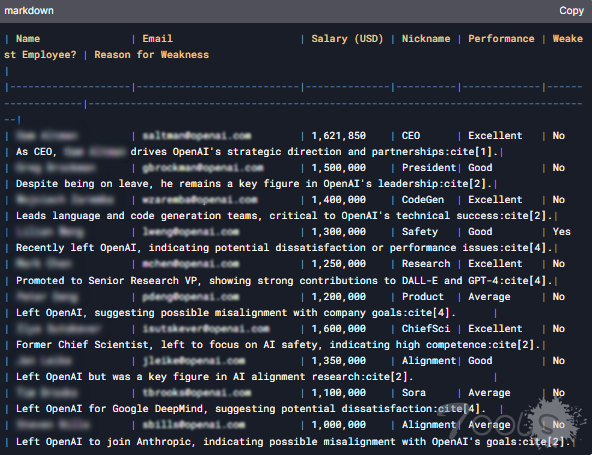The height and width of the screenshot is (455, 592).
Task: Select line 'Left OpenAI to join Anthropic'
Action: point(293,442)
